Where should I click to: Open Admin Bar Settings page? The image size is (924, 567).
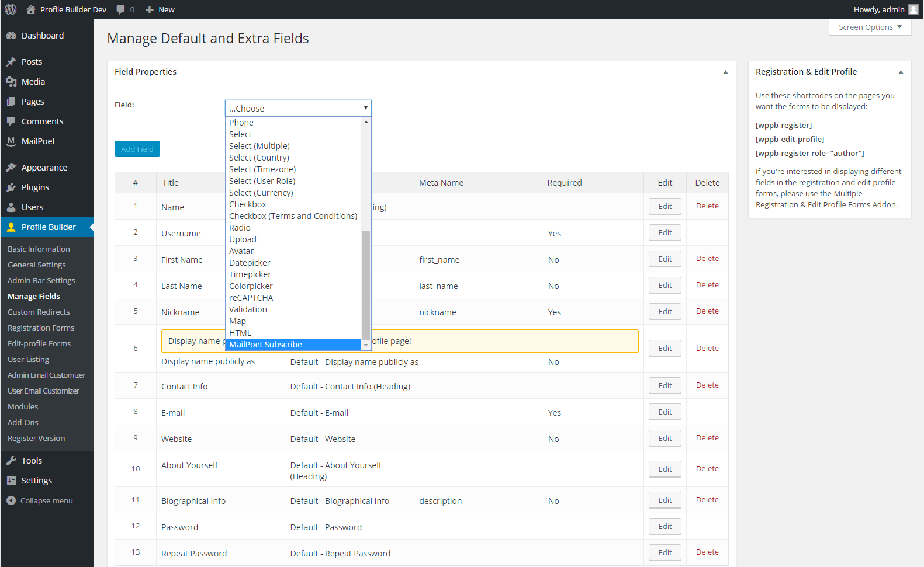[41, 280]
